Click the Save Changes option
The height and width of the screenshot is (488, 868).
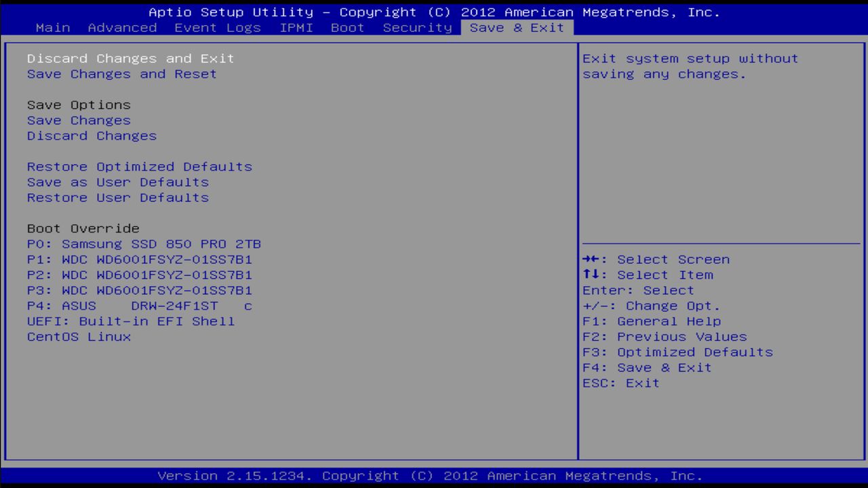(79, 121)
